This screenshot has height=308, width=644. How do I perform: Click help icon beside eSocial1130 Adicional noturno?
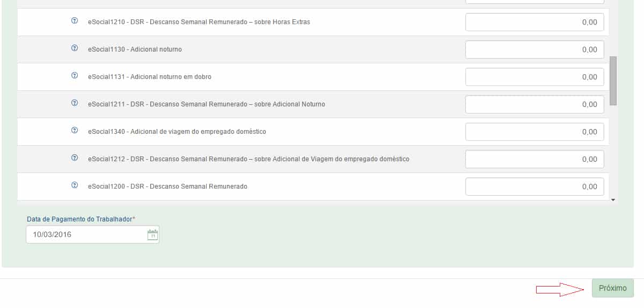tap(75, 49)
